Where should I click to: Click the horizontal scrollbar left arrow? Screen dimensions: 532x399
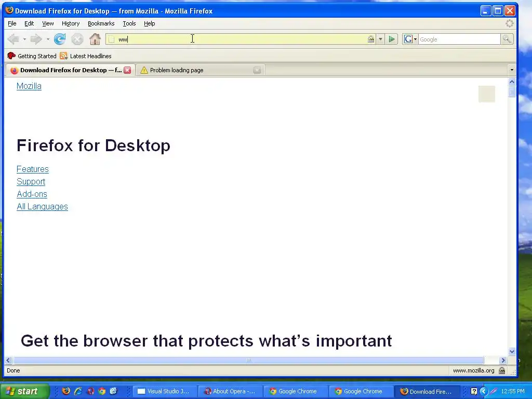tap(8, 361)
